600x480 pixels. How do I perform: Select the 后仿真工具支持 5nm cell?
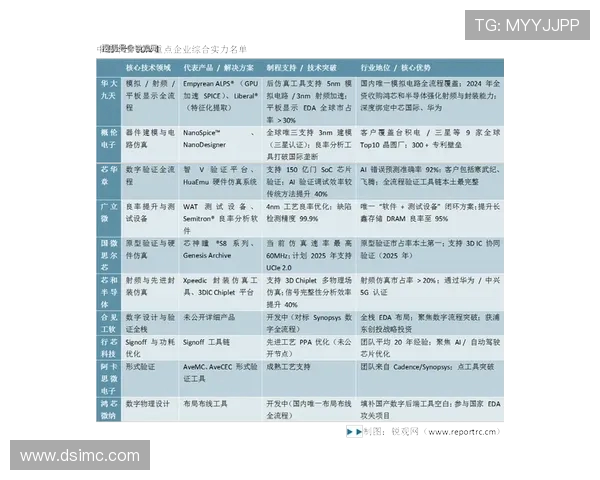click(x=309, y=101)
